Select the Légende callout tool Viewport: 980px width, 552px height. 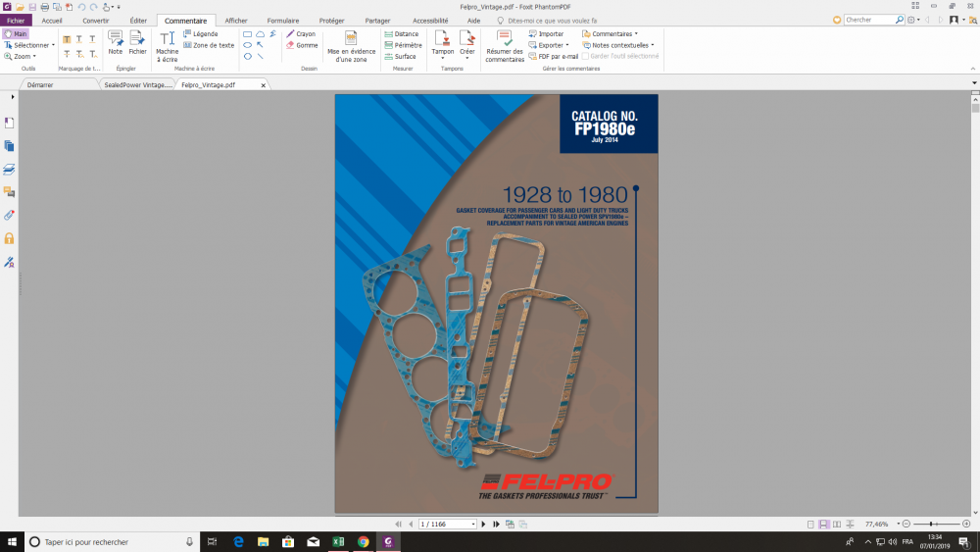(201, 33)
